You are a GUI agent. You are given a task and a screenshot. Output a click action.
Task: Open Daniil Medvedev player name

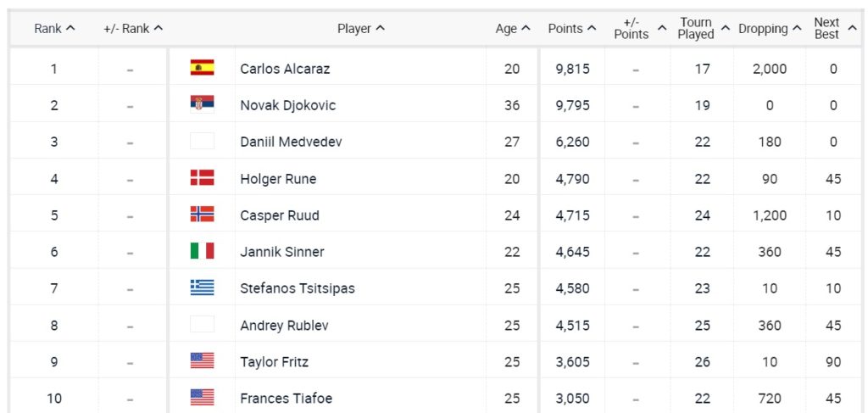[291, 142]
